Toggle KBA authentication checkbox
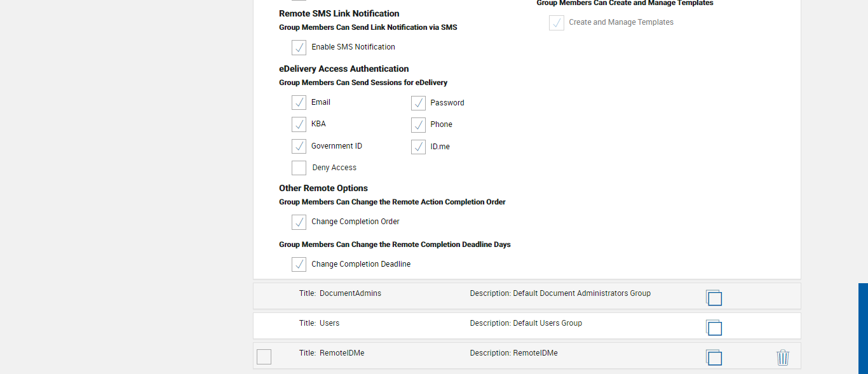This screenshot has height=374, width=868. pos(299,124)
